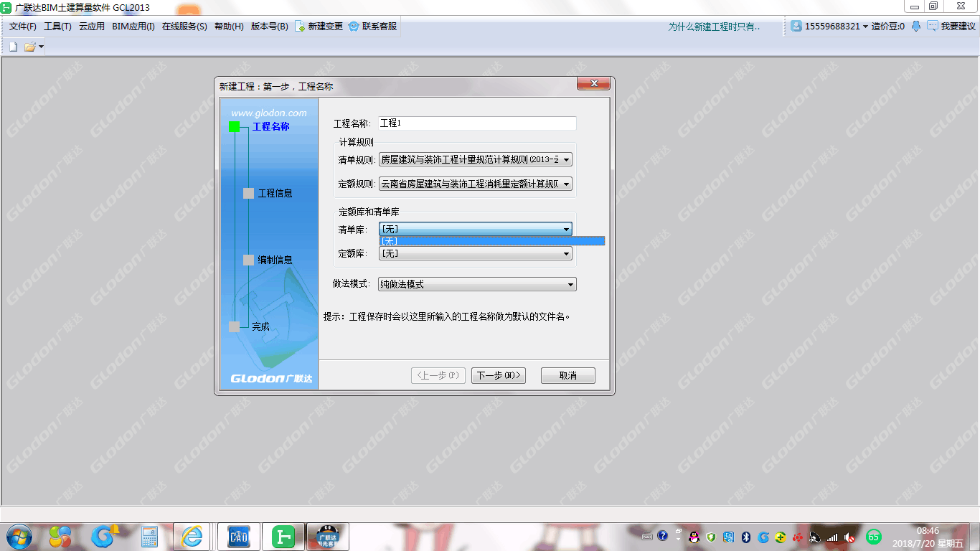Screen dimensions: 980x551
Task: Open the 版本号(B) menu
Action: 269,27
